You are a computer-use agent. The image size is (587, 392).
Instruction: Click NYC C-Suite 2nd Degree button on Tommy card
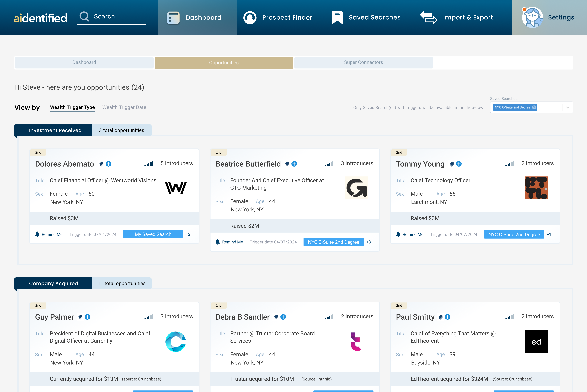pyautogui.click(x=514, y=235)
